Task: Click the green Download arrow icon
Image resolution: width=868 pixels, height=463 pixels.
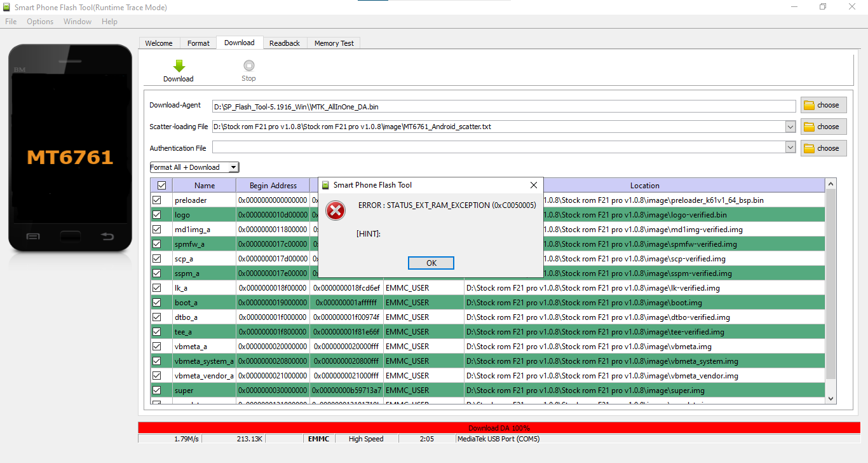Action: pyautogui.click(x=179, y=66)
